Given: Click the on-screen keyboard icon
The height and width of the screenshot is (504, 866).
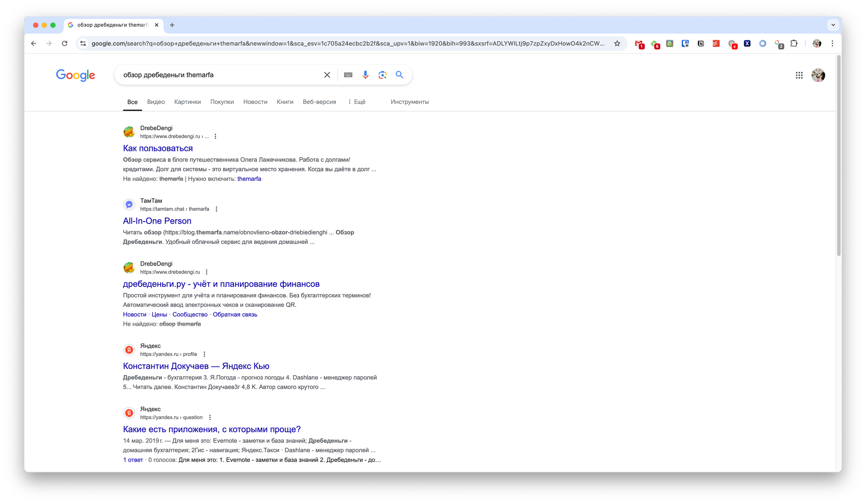Looking at the screenshot, I should point(348,75).
